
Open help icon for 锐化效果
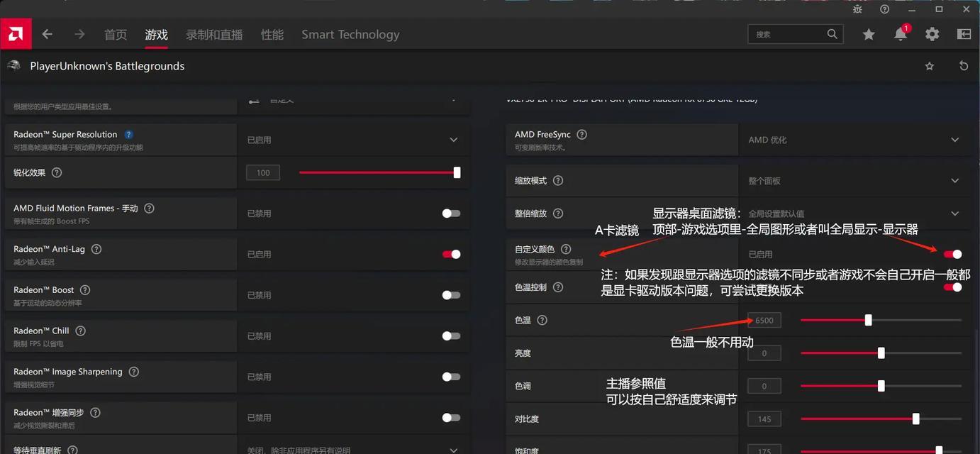coord(57,172)
